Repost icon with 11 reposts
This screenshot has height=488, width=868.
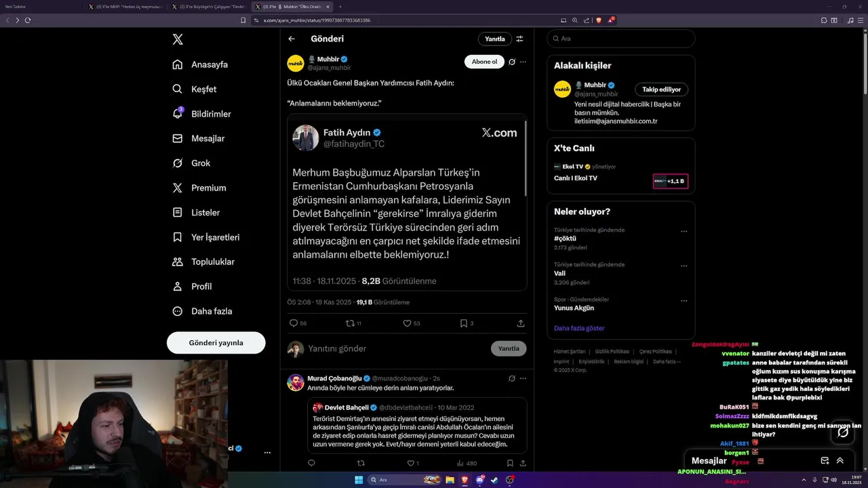click(353, 323)
